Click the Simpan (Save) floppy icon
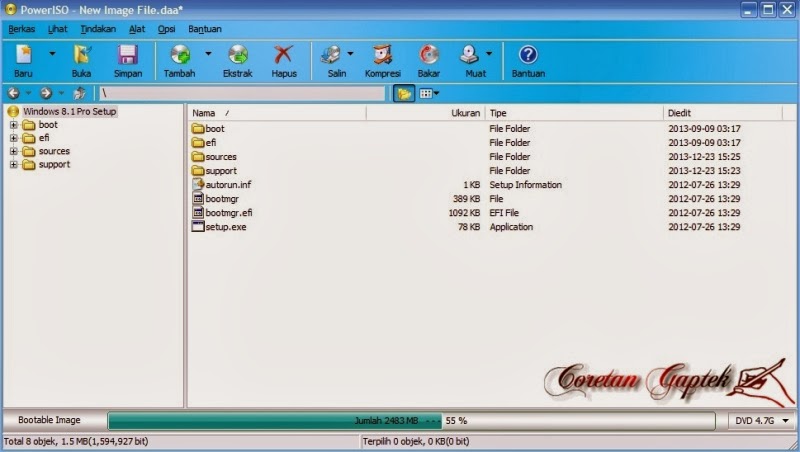Screen dimensions: 800x452 128,55
